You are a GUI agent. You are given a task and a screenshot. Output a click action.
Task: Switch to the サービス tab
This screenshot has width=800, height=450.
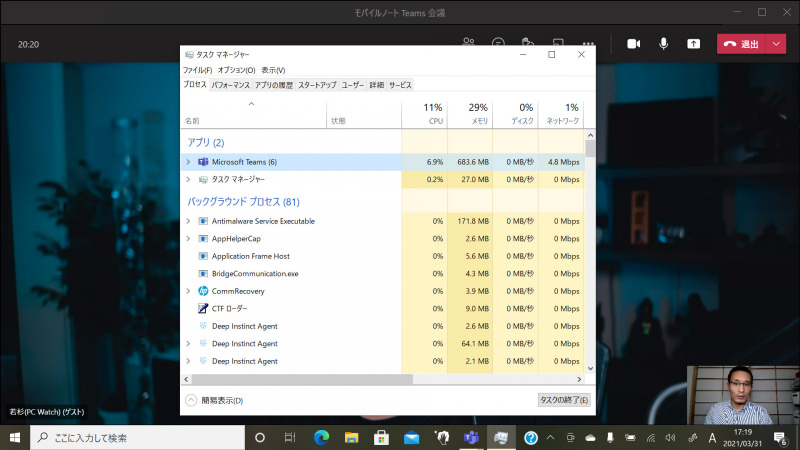(x=400, y=85)
